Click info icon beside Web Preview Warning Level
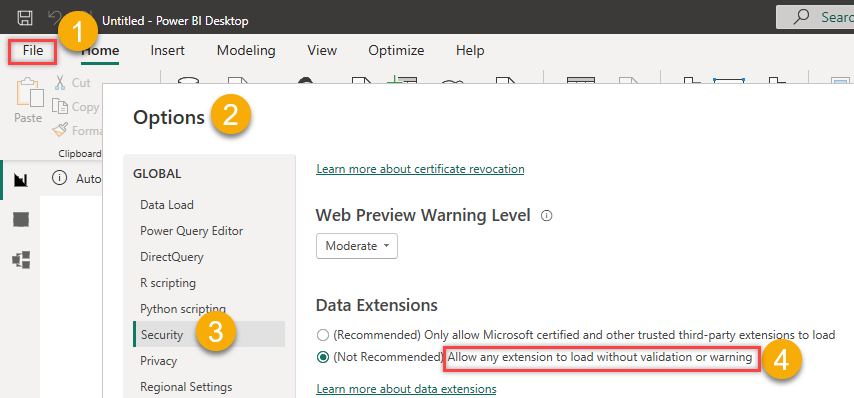The width and height of the screenshot is (854, 398). (x=547, y=216)
